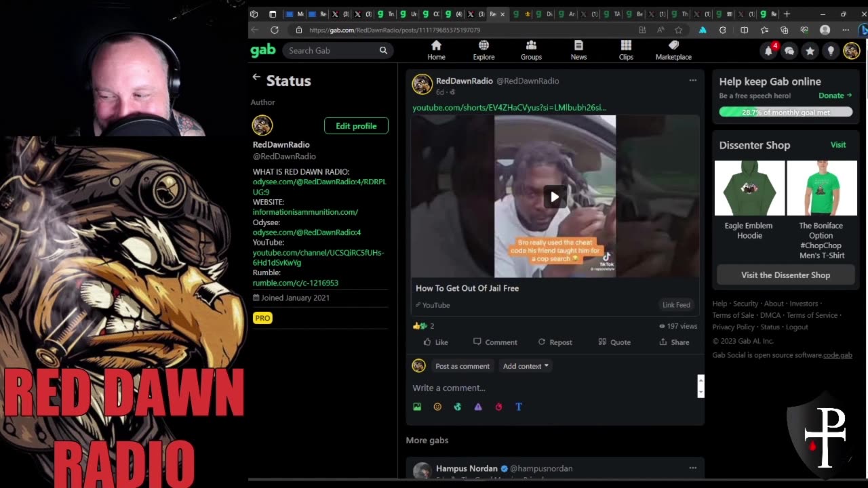Click the lightbulb icon in header
The height and width of the screenshot is (488, 868).
coord(831,51)
